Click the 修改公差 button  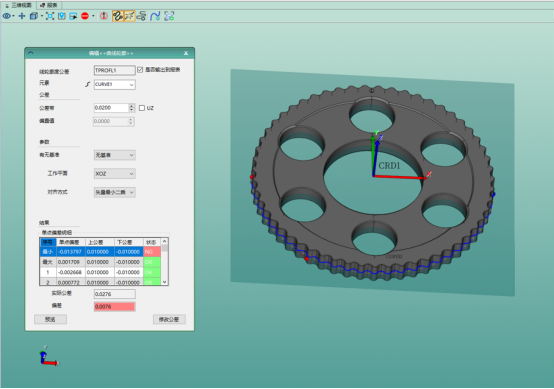pyautogui.click(x=169, y=319)
